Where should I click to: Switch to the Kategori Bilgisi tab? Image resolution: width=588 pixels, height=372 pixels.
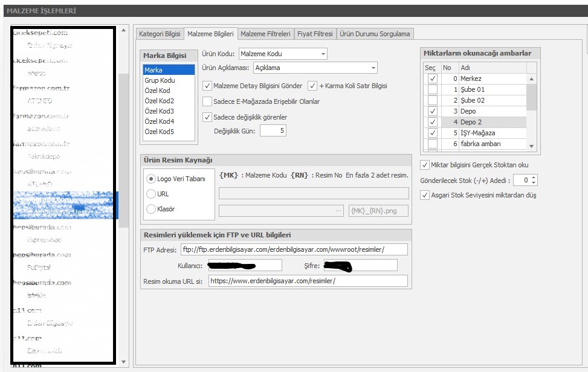[160, 34]
